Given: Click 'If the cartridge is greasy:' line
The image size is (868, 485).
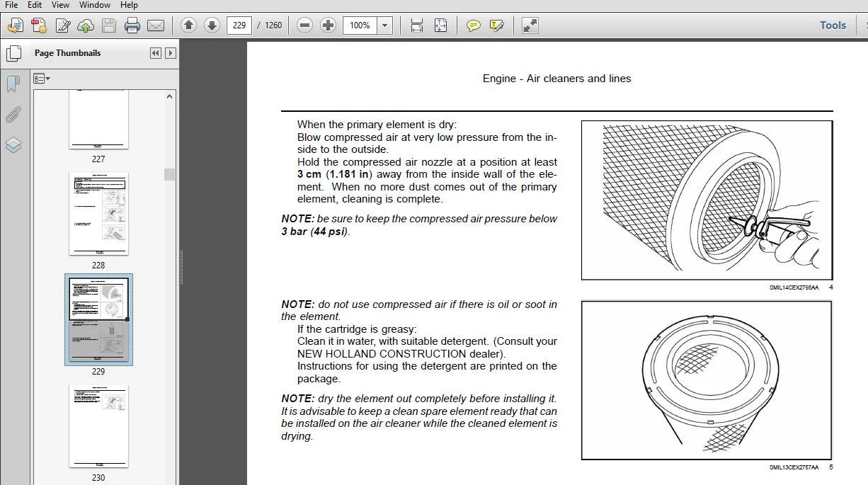Looking at the screenshot, I should [x=357, y=329].
